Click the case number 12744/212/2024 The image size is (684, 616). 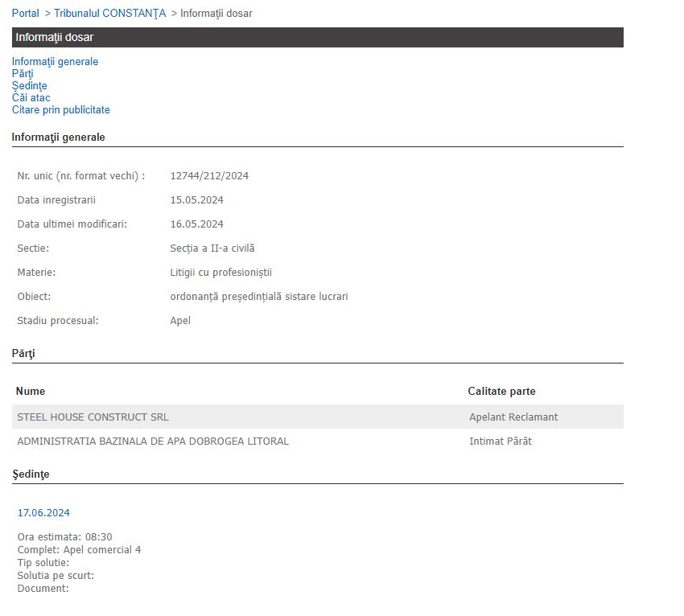209,176
